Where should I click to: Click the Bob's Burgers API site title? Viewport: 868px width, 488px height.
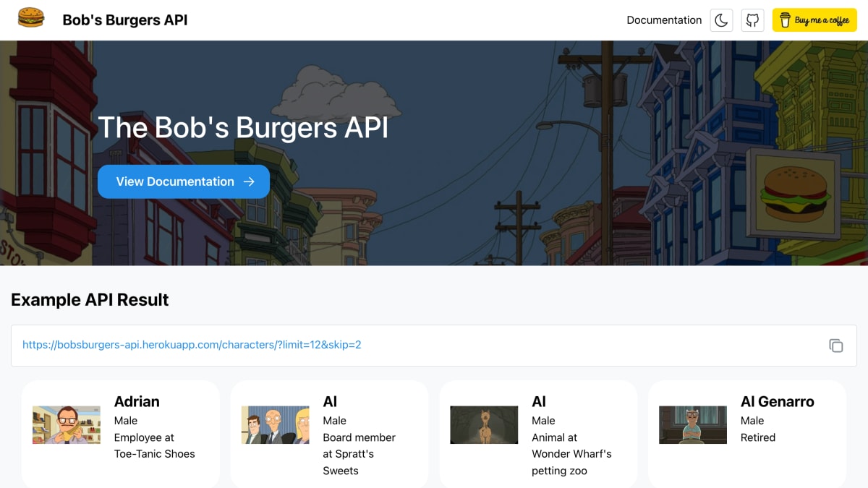coord(125,20)
